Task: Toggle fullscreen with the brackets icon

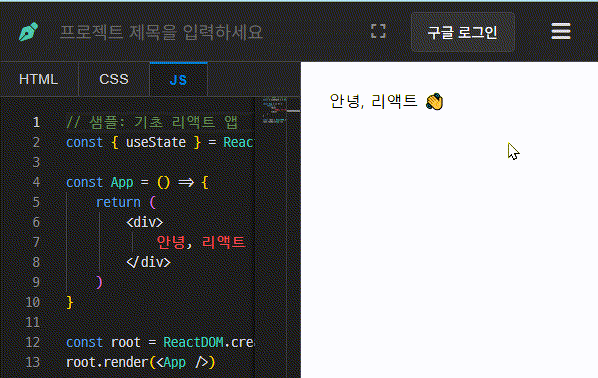Action: point(378,31)
